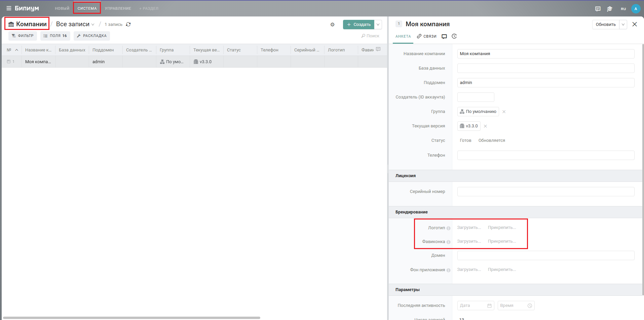
Task: Switch language via RU selector
Action: [623, 9]
